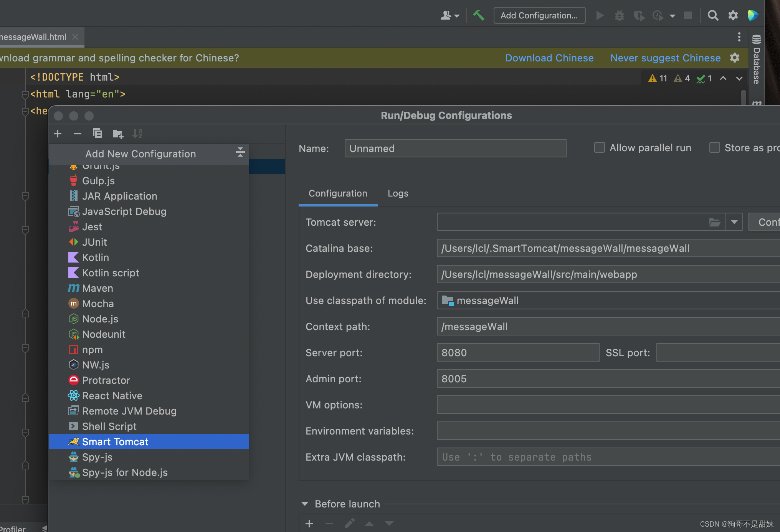Close the messageWall.html tab

pyautogui.click(x=75, y=37)
